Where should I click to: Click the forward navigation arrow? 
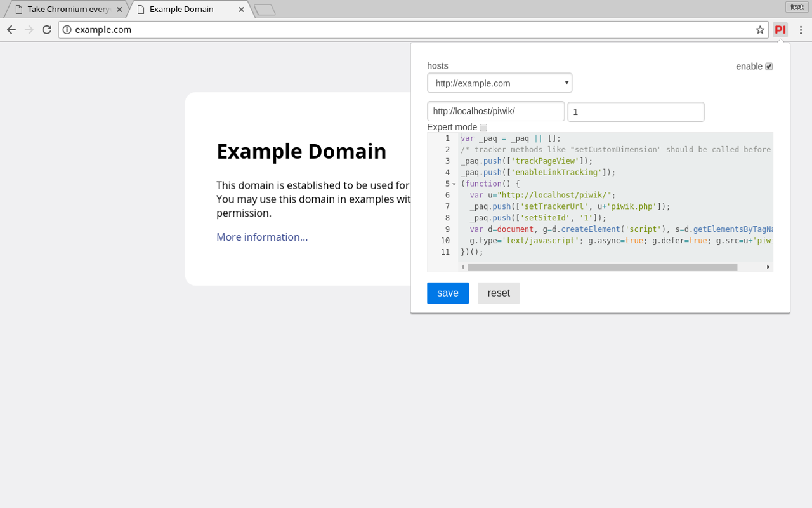coord(29,29)
